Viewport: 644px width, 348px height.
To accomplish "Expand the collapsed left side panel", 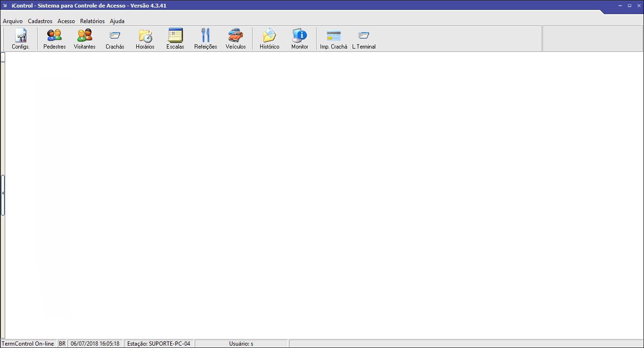I will tap(3, 193).
